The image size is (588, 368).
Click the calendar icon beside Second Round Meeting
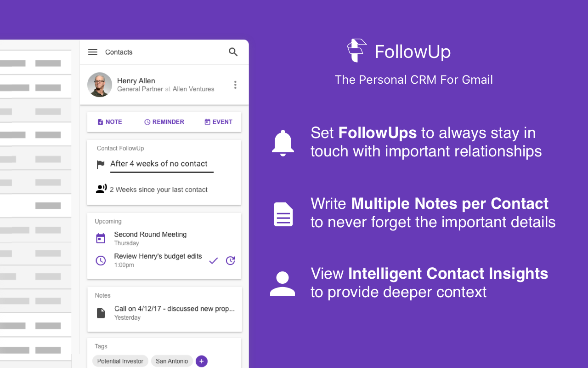[101, 238]
